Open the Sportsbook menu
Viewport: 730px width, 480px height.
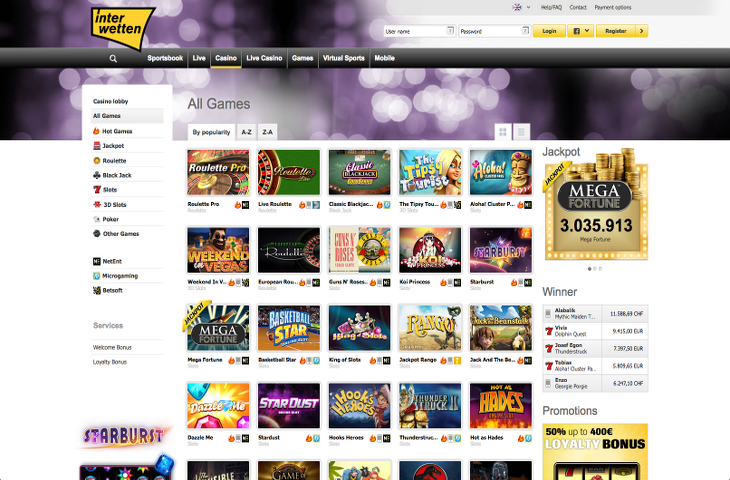165,58
